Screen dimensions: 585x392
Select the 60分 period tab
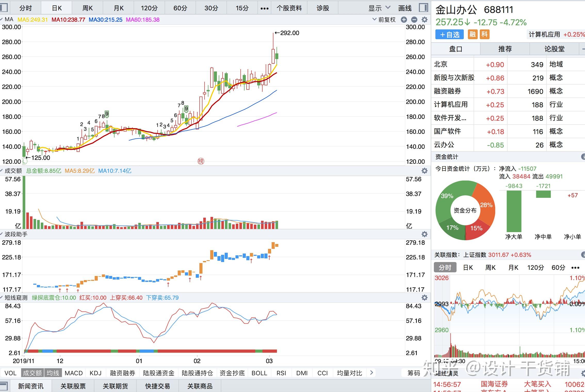click(x=180, y=8)
